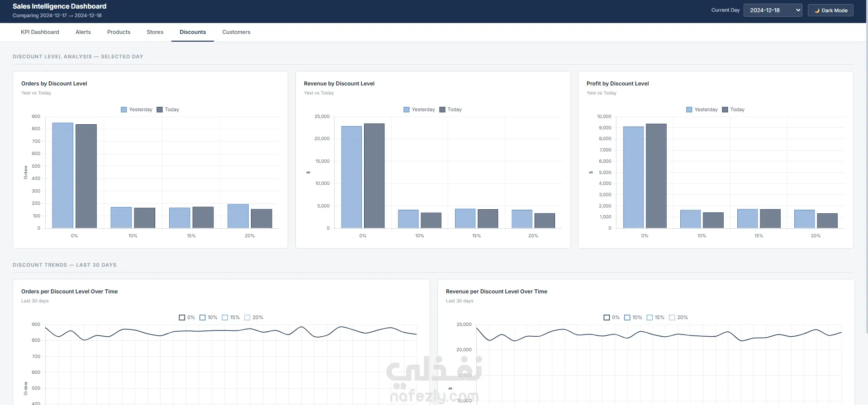Click 'Orders by Discount Level' card title
868x405 pixels.
(54, 84)
